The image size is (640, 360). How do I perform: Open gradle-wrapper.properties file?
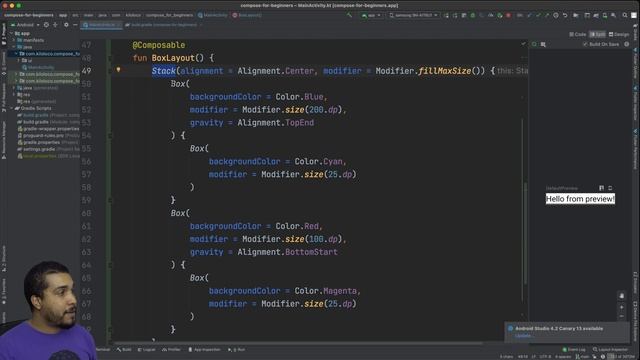point(48,129)
